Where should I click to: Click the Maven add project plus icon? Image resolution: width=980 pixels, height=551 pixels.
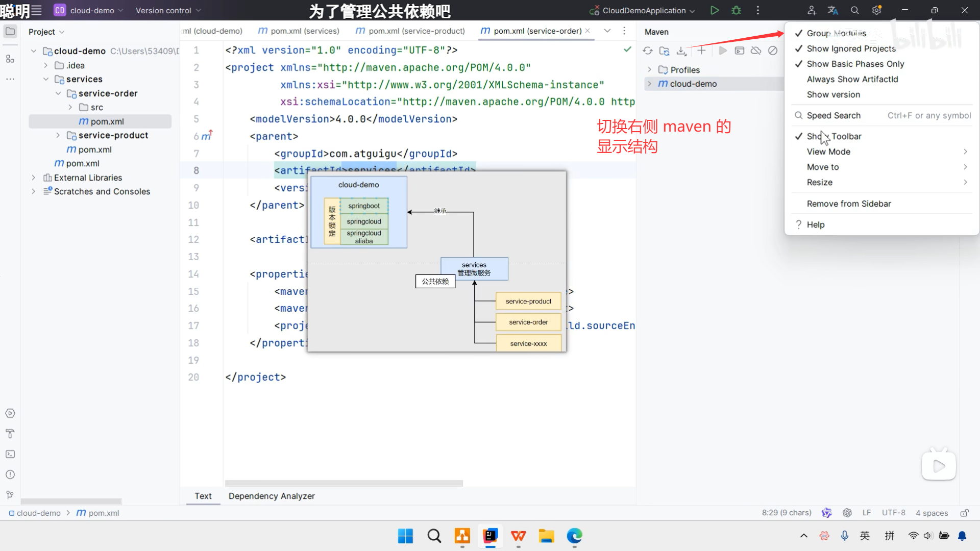(701, 51)
